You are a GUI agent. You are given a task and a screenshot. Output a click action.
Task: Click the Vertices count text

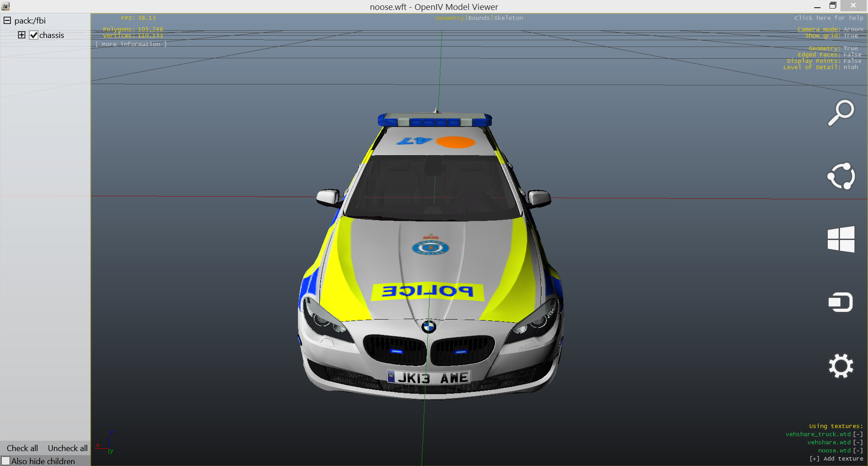[x=133, y=36]
